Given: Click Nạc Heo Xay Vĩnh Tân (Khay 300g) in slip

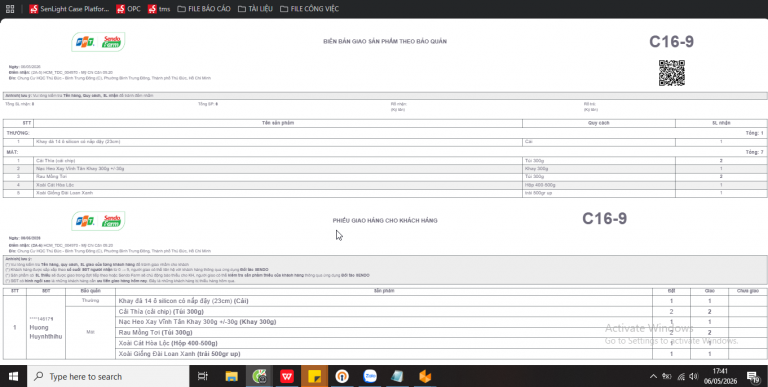Looking at the screenshot, I should (x=197, y=322).
